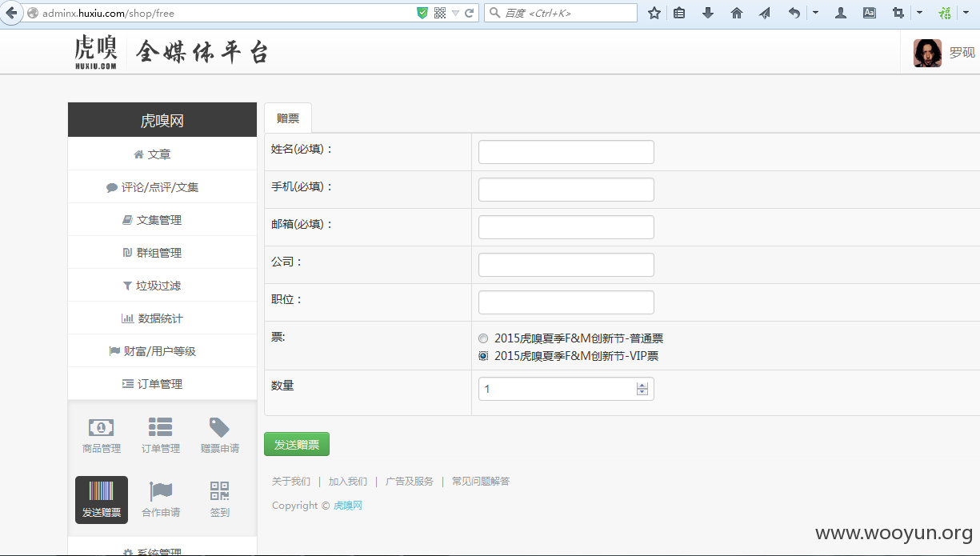
Task: Focus the 百度 search box
Action: pyautogui.click(x=561, y=13)
